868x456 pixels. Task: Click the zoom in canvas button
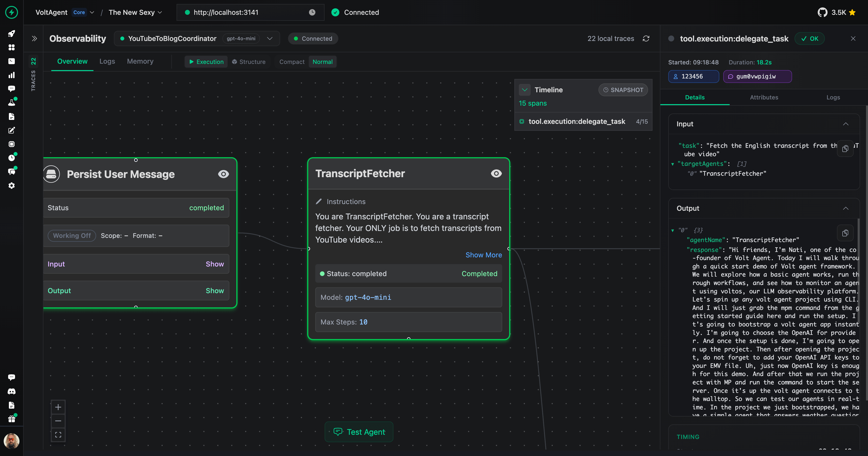(58, 407)
